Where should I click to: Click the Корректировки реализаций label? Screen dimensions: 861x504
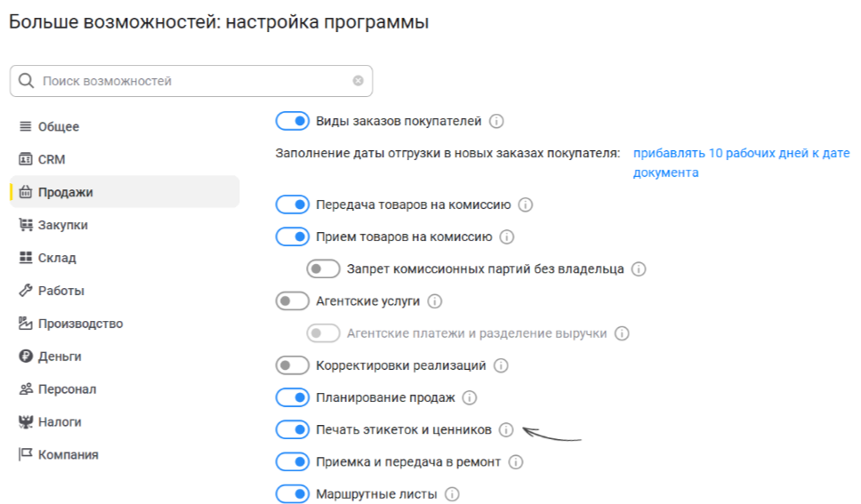pyautogui.click(x=401, y=365)
